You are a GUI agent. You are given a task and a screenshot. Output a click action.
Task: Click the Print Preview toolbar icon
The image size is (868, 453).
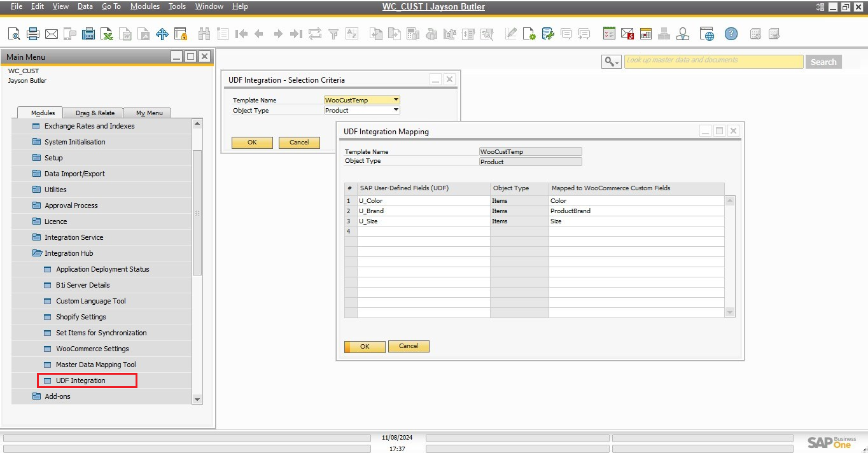point(14,34)
